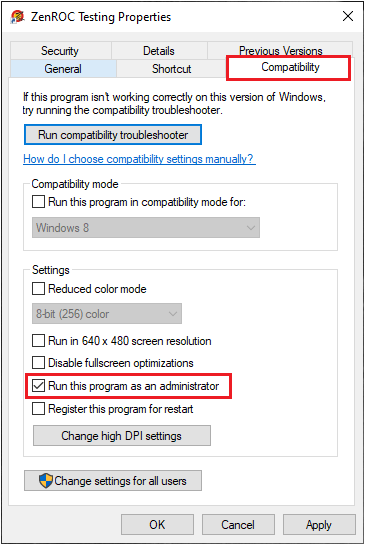Image resolution: width=366 pixels, height=546 pixels.
Task: Toggle Disable fullscreen optimizations checkbox
Action: [x=38, y=362]
